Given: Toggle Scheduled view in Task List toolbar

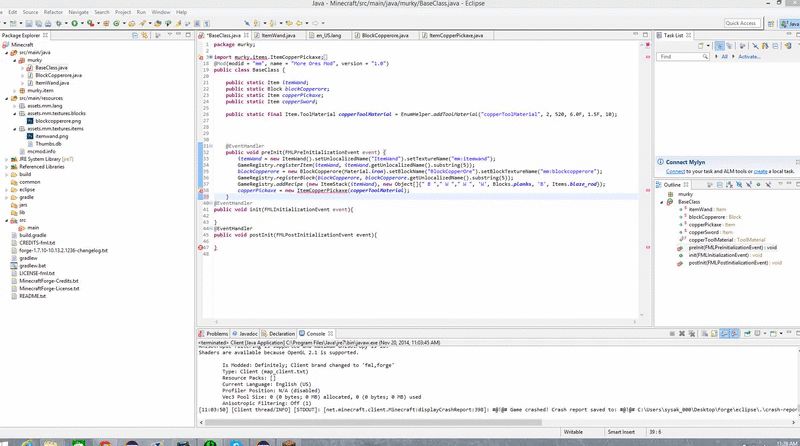Looking at the screenshot, I should (x=729, y=46).
